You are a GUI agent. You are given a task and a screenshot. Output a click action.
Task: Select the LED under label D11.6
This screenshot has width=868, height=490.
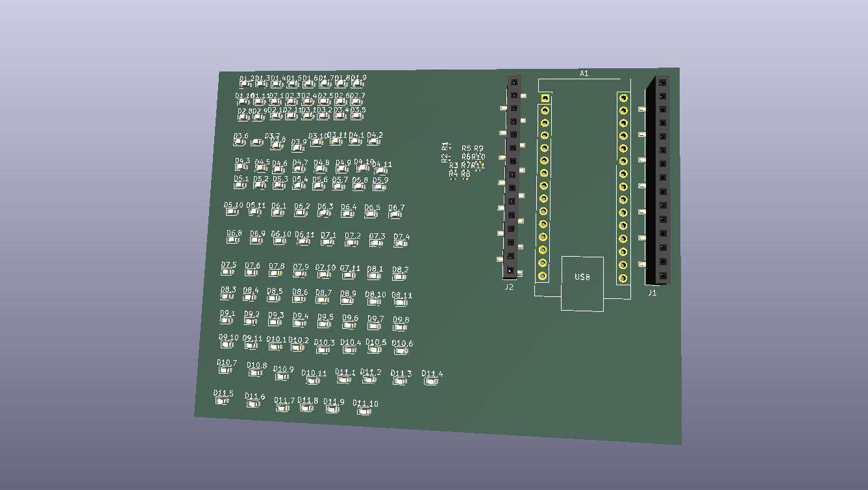click(253, 404)
